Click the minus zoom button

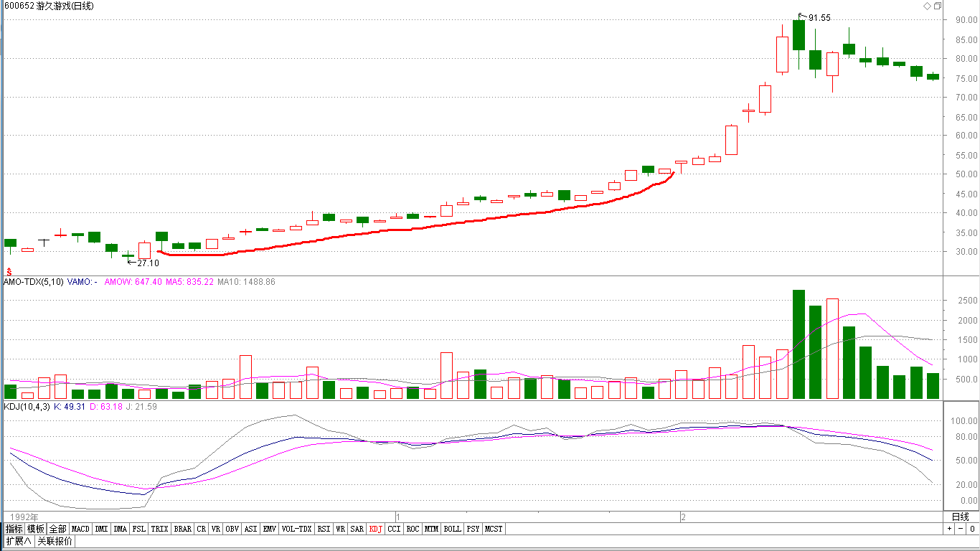coord(961,529)
